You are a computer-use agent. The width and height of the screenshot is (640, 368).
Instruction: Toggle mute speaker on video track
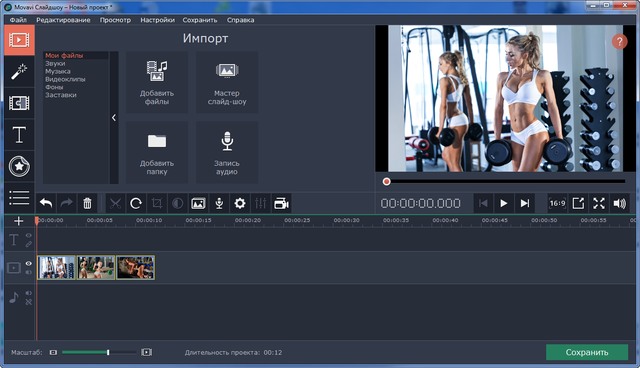click(29, 272)
